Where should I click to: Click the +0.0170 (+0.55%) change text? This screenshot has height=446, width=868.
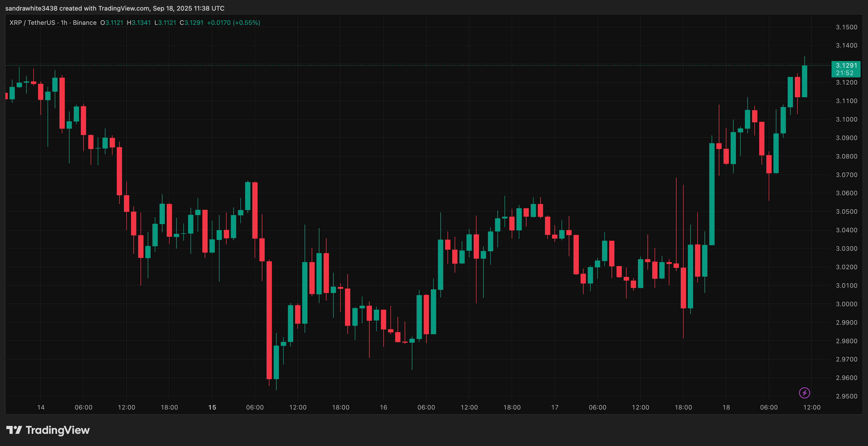(x=233, y=22)
